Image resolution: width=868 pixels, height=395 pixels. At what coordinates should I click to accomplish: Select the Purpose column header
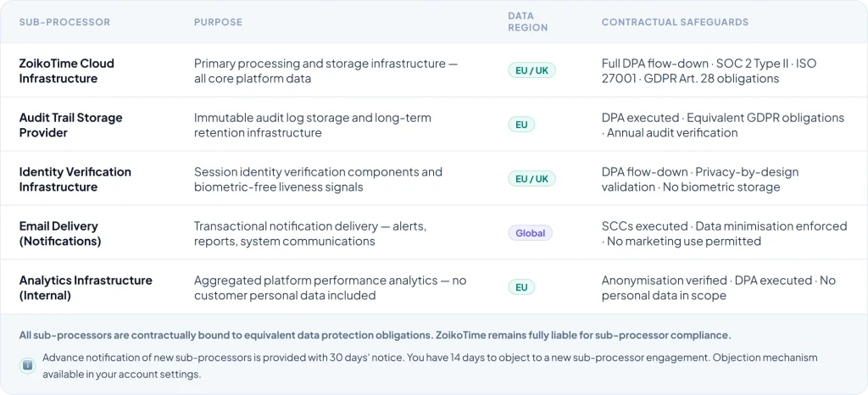click(x=218, y=22)
